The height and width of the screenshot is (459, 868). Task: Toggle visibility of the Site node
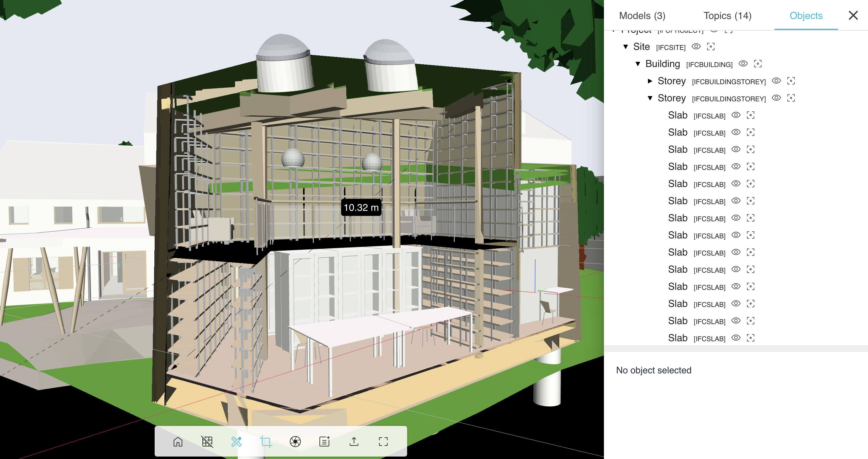click(696, 47)
